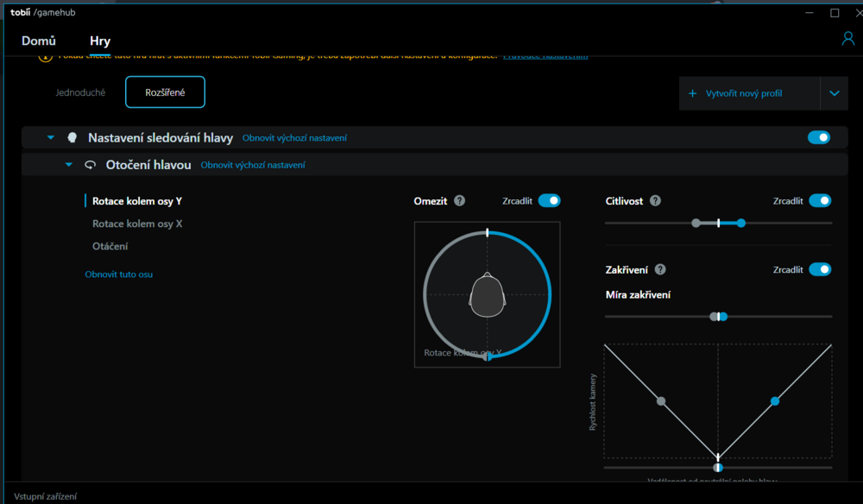
Task: Click the rotation icon beside Otočení hlavou
Action: 90,165
